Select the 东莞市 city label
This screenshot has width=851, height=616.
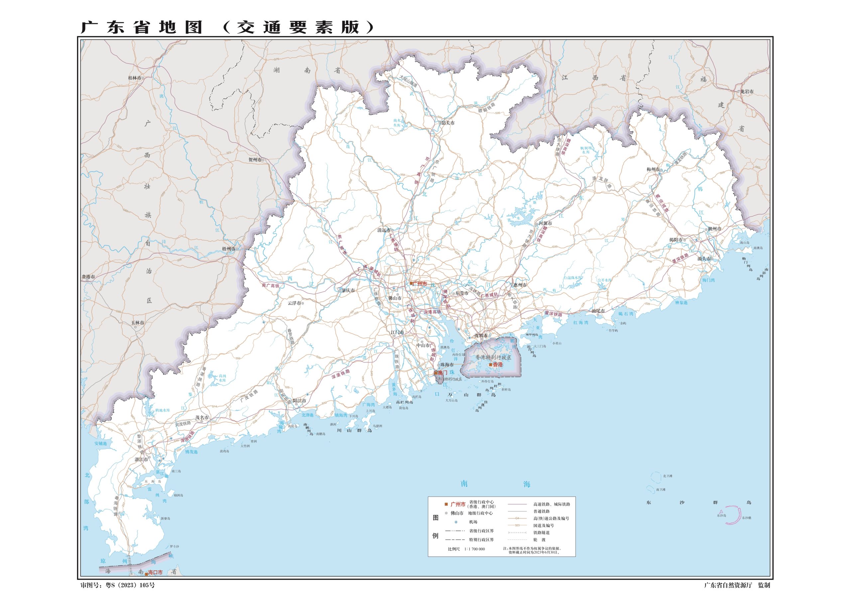462,293
